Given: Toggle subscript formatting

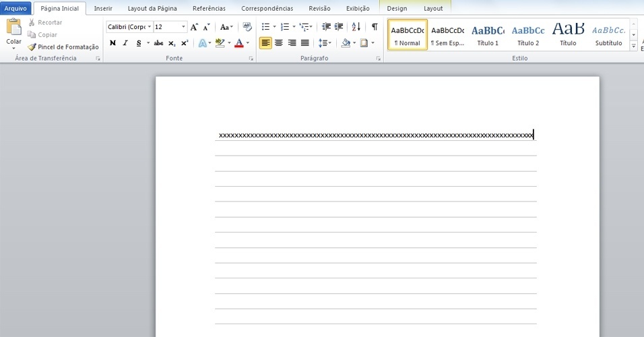Looking at the screenshot, I should click(172, 42).
